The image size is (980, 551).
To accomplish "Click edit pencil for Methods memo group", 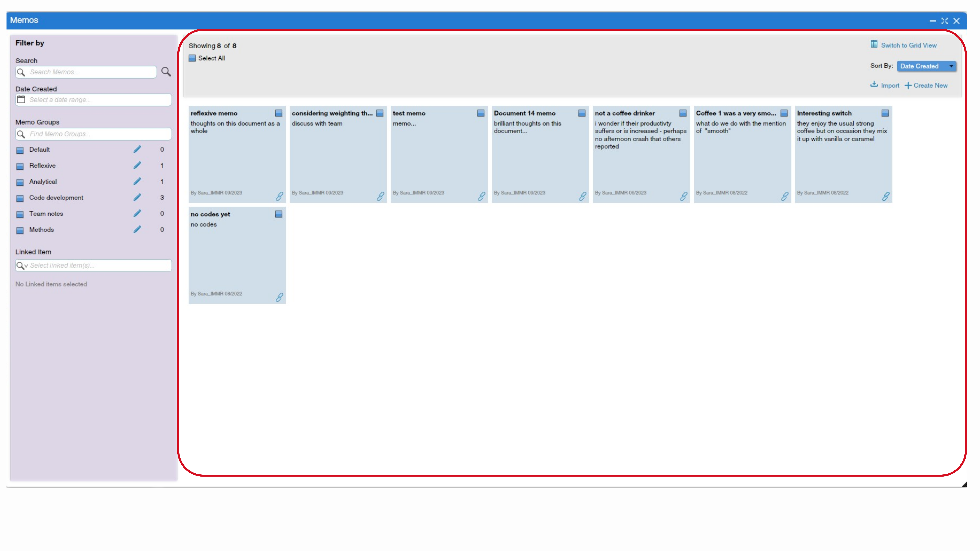I will [x=137, y=229].
